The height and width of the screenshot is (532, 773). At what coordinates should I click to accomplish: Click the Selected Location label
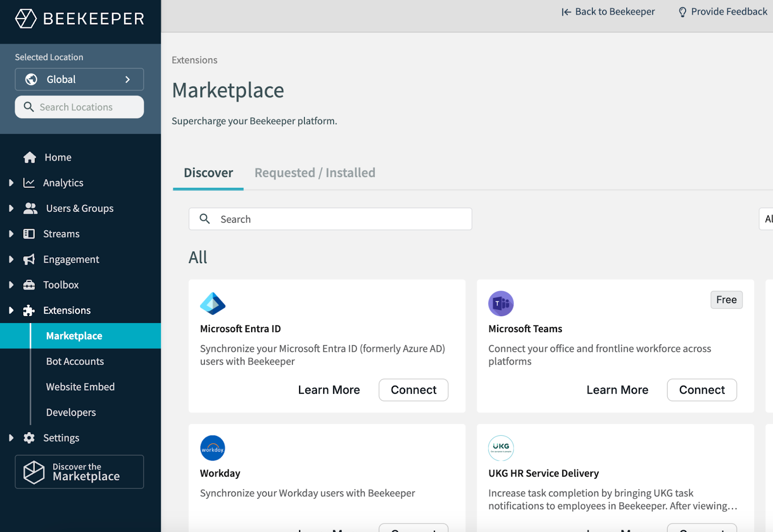pyautogui.click(x=49, y=57)
